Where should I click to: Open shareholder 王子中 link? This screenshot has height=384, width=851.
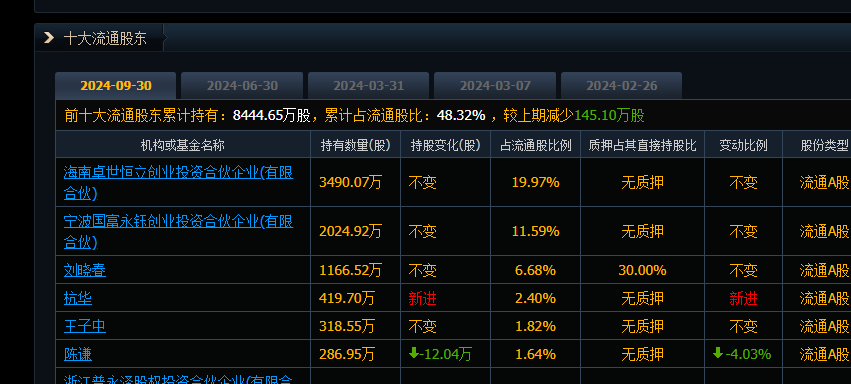coord(85,326)
